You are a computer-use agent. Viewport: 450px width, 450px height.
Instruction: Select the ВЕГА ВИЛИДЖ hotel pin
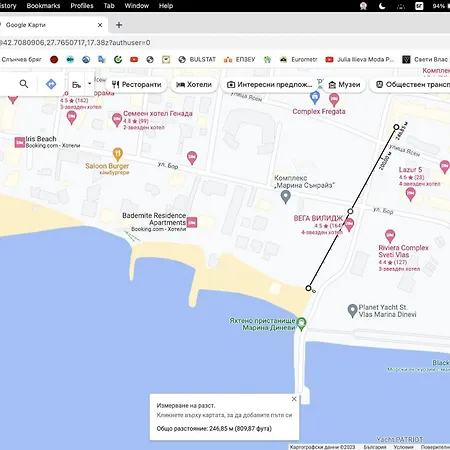(x=349, y=225)
